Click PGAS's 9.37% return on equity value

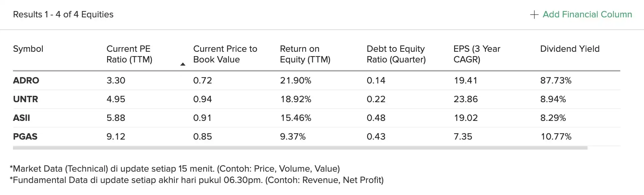point(293,137)
